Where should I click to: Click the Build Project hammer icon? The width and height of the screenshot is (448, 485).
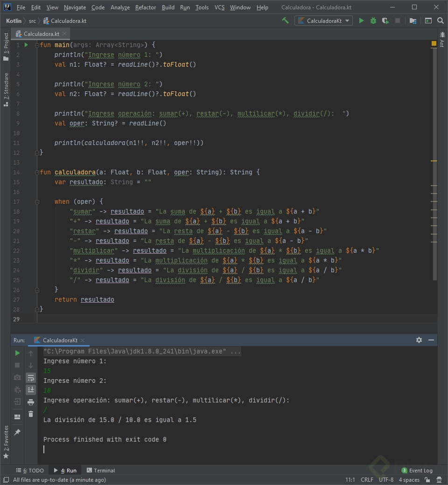[285, 21]
